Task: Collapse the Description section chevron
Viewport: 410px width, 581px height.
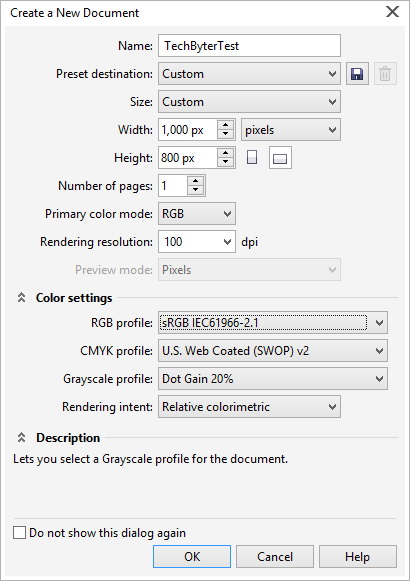Action: coord(21,438)
